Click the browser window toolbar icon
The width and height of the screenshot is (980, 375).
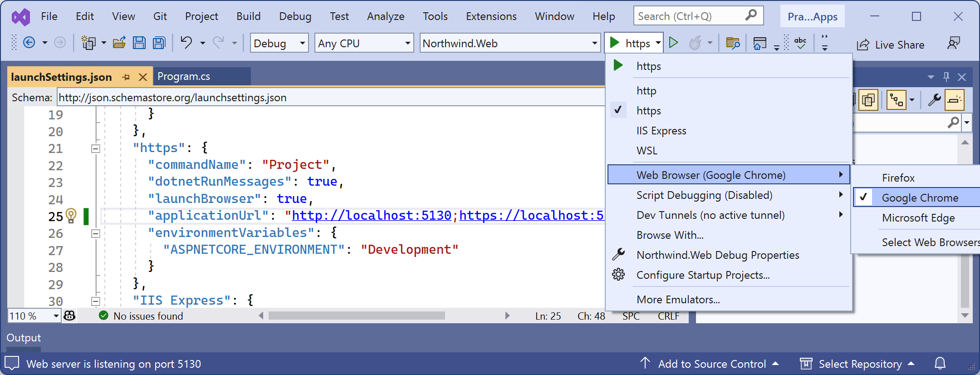759,43
